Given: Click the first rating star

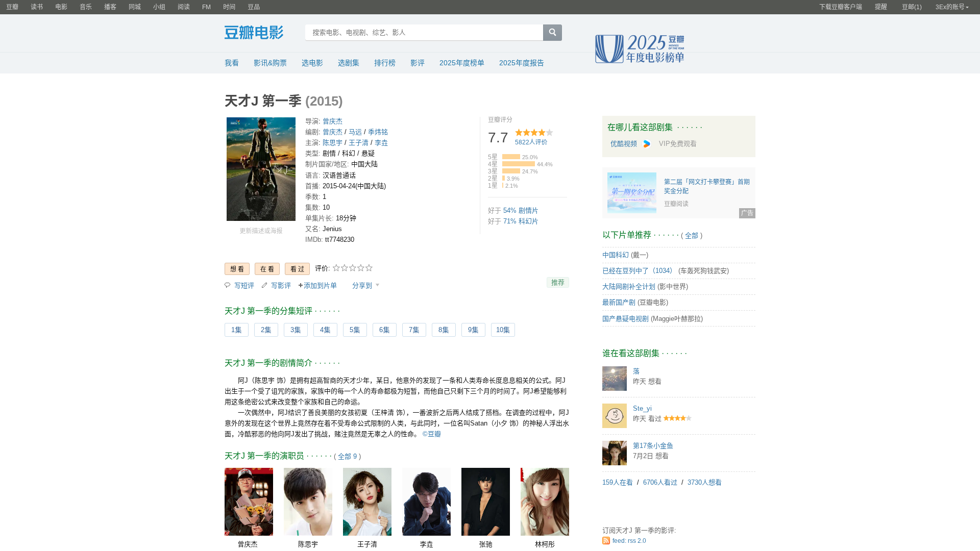Looking at the screenshot, I should (x=336, y=268).
